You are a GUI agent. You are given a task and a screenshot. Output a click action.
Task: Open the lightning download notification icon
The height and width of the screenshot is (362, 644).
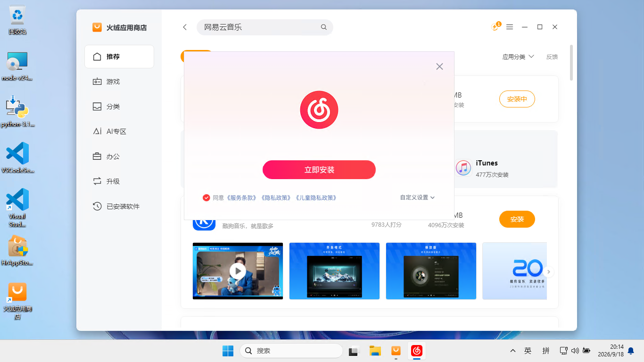pyautogui.click(x=495, y=27)
